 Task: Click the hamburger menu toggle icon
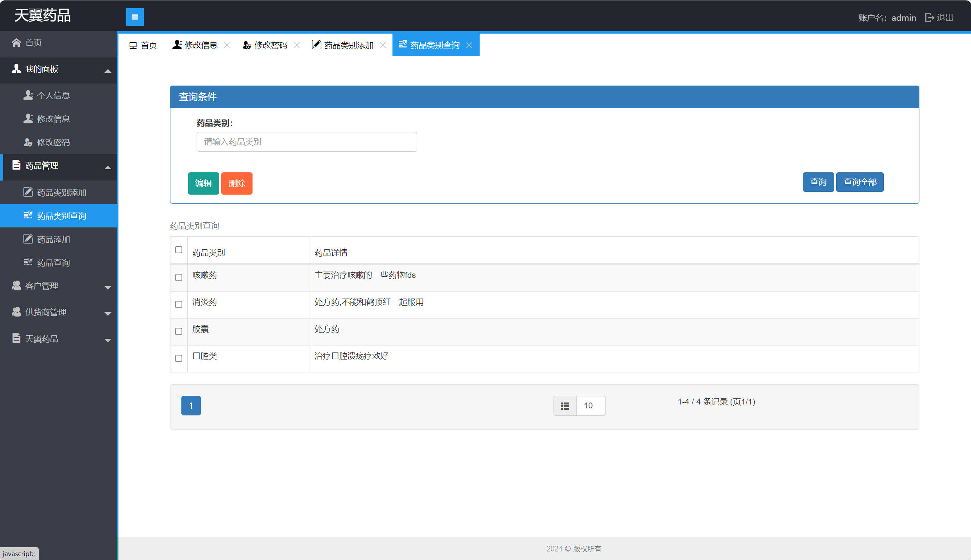pos(135,17)
